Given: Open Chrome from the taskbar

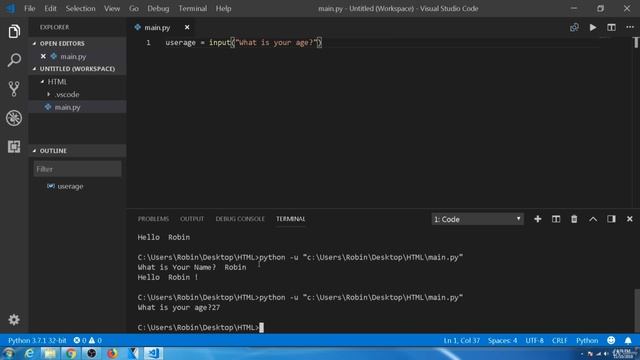Looking at the screenshot, I should coord(71,353).
